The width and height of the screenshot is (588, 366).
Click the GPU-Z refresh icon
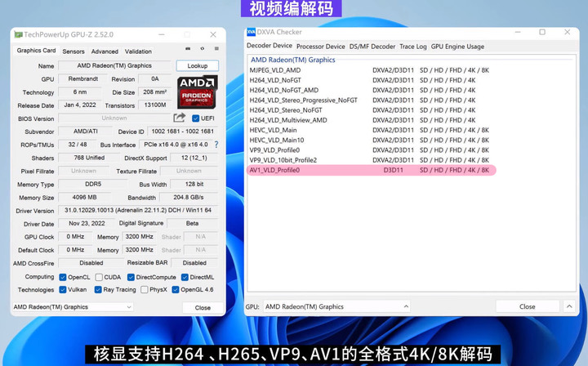point(203,48)
